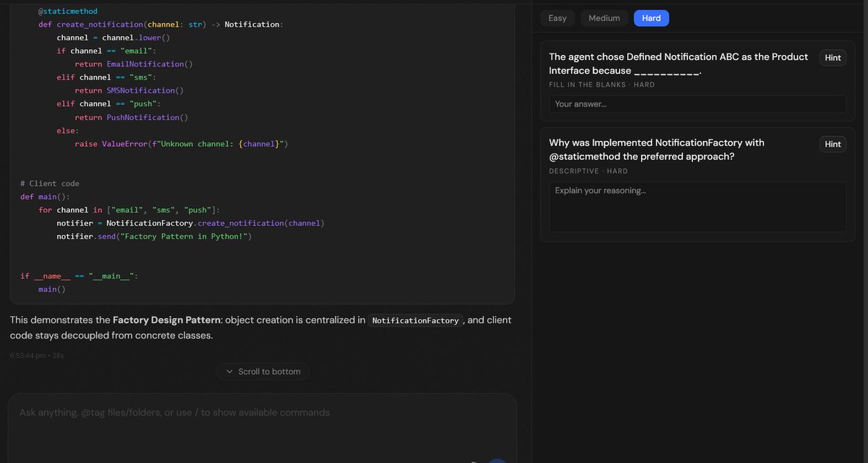The image size is (868, 463).
Task: Click 'return PushNotification()' code line
Action: point(132,117)
